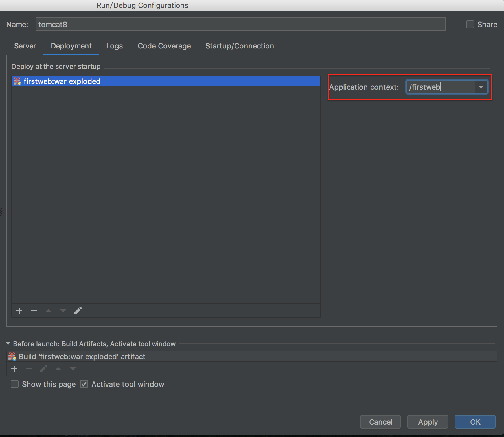Add a new artifact to the deployment list

19,311
